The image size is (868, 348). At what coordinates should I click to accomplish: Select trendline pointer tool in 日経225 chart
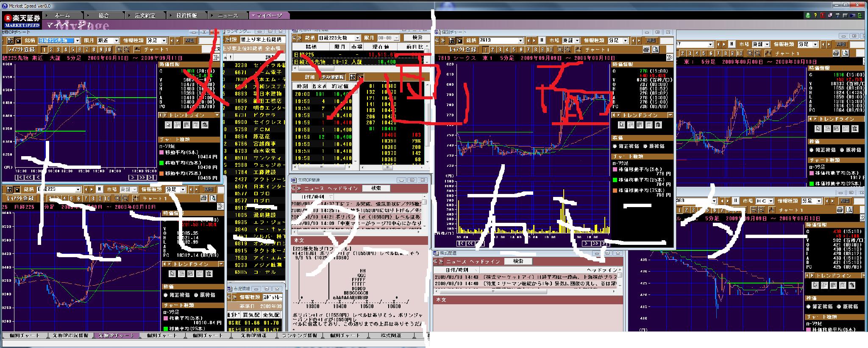(x=172, y=274)
